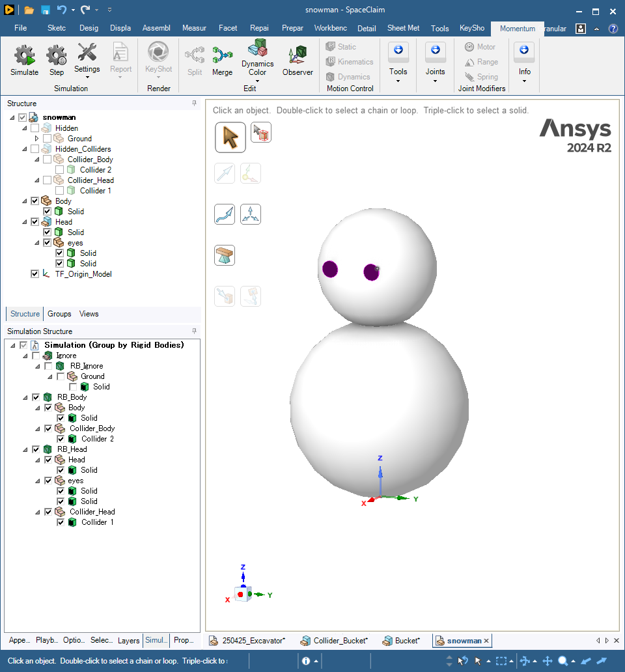Click the Joints ribbon icon
625x672 pixels.
tap(435, 50)
